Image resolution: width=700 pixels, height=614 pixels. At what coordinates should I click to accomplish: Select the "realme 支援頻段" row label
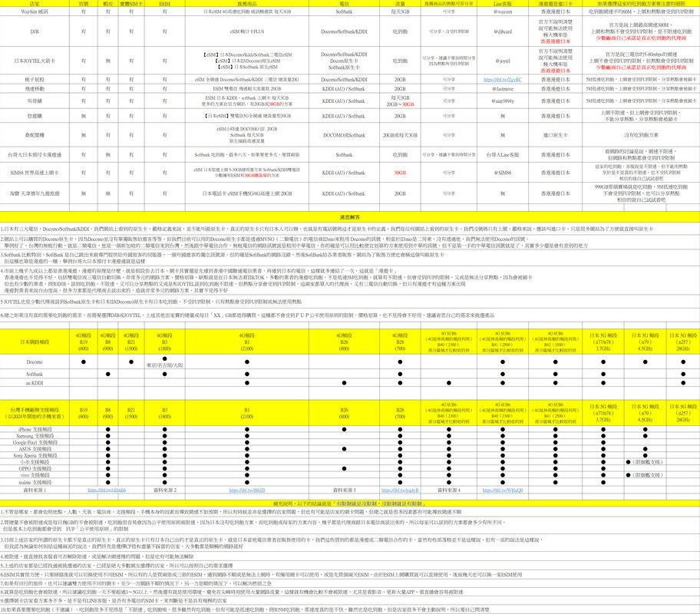35,482
